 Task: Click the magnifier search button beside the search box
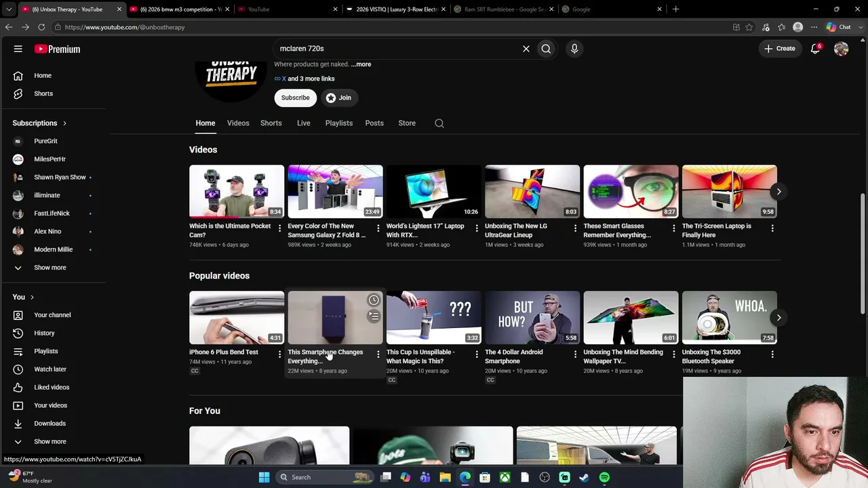click(546, 49)
